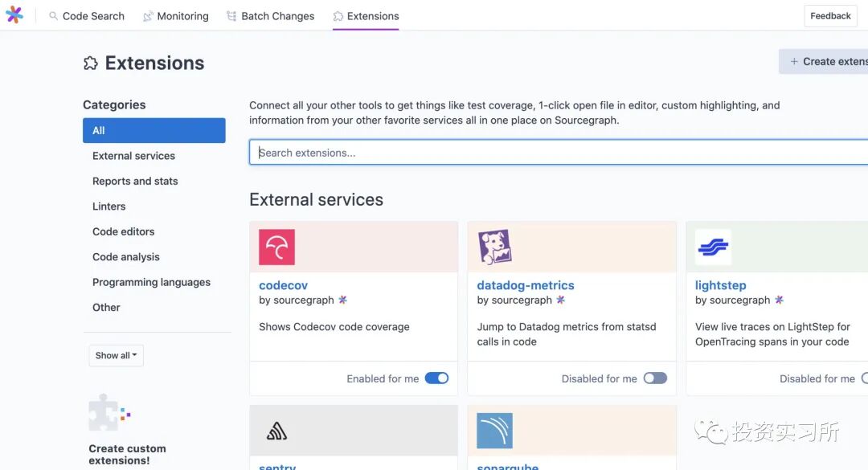Click the Shows Codecov code coverage description
This screenshot has height=470, width=868.
pos(334,327)
